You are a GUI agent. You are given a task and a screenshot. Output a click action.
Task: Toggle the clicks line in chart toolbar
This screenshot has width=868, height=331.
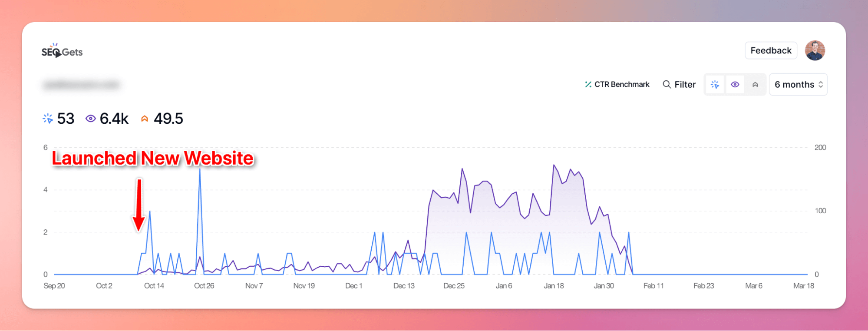[715, 84]
